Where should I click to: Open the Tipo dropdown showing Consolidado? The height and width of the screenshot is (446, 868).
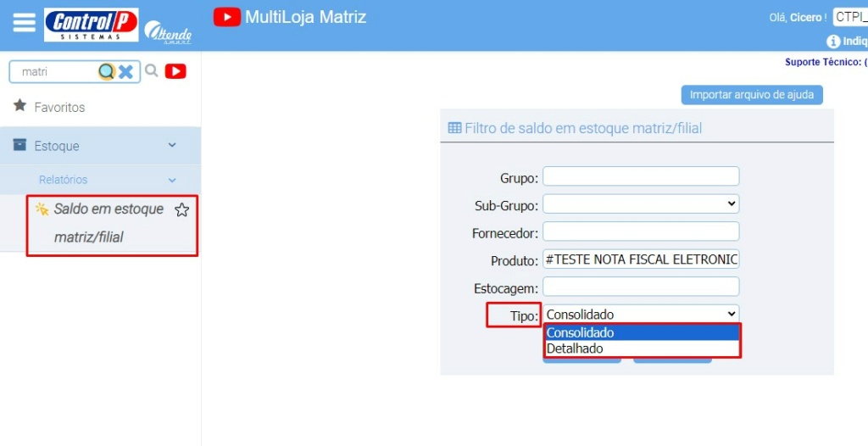pos(641,314)
